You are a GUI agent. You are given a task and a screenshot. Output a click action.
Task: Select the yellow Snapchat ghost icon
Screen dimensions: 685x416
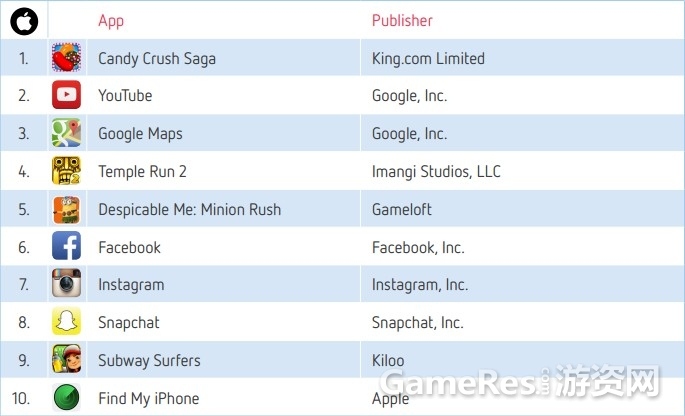pyautogui.click(x=66, y=321)
